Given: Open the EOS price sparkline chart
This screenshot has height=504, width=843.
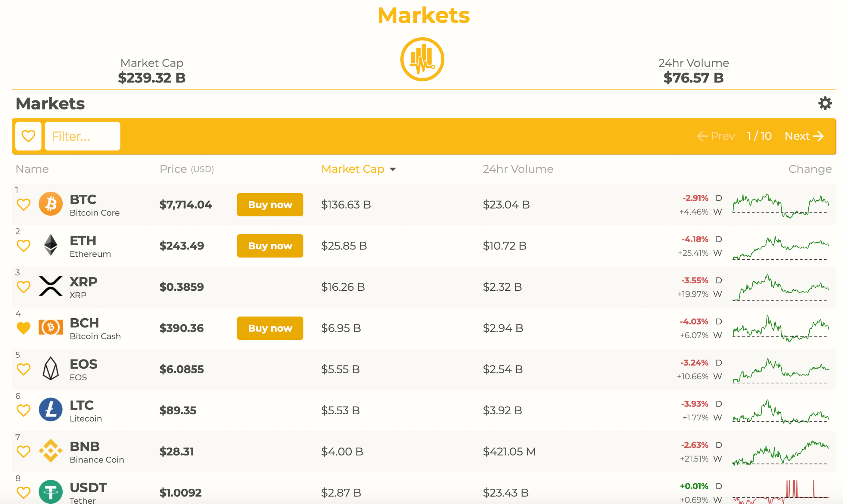Looking at the screenshot, I should coord(781,371).
